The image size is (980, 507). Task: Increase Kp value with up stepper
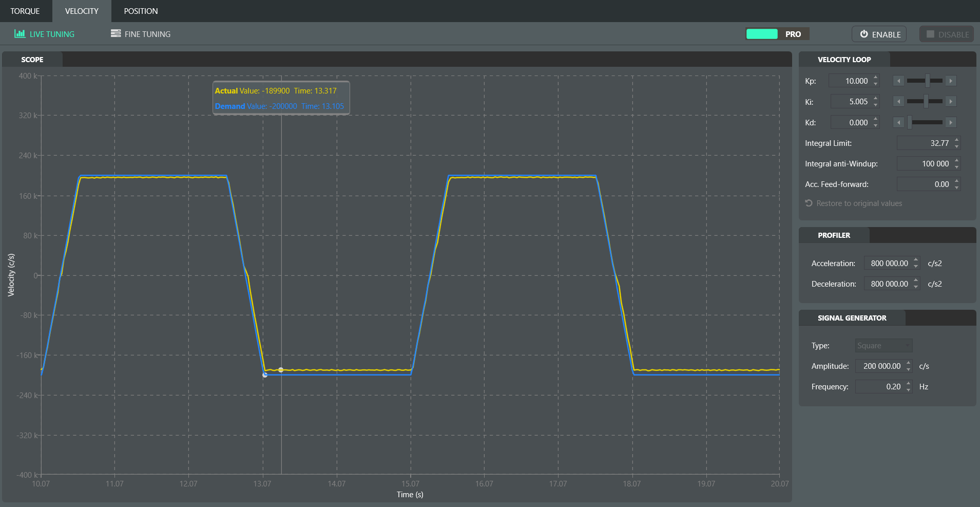[876, 78]
